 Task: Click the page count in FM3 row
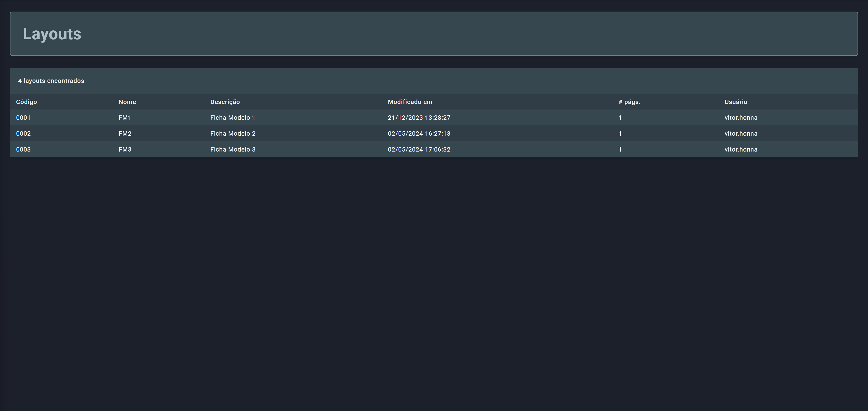coord(620,149)
